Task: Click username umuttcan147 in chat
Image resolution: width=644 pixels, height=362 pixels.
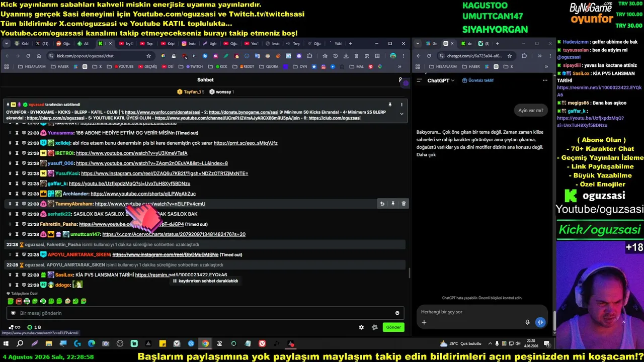Action: click(x=86, y=234)
